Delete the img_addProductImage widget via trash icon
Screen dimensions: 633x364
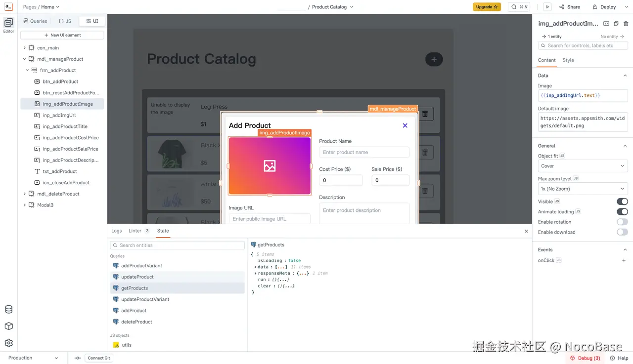pyautogui.click(x=626, y=24)
